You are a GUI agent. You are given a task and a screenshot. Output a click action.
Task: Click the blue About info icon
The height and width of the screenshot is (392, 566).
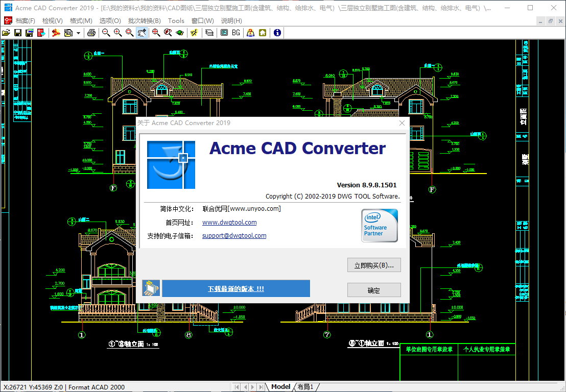[x=277, y=33]
